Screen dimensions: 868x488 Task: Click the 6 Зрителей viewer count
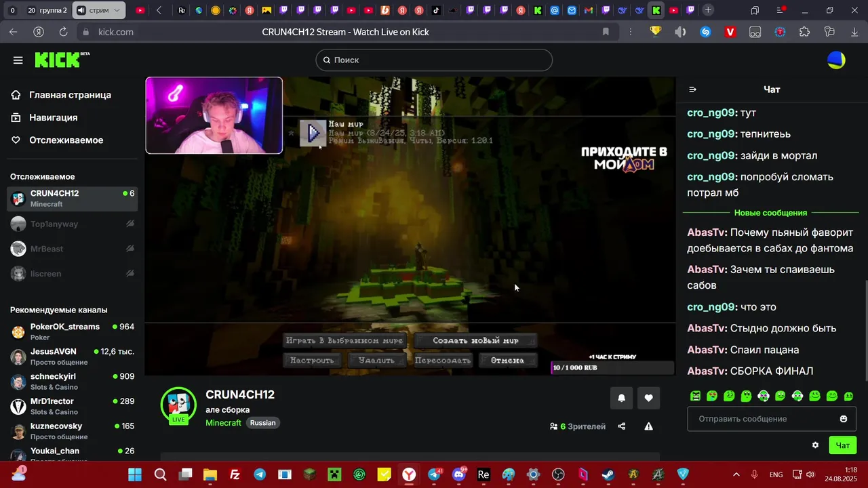tap(578, 426)
